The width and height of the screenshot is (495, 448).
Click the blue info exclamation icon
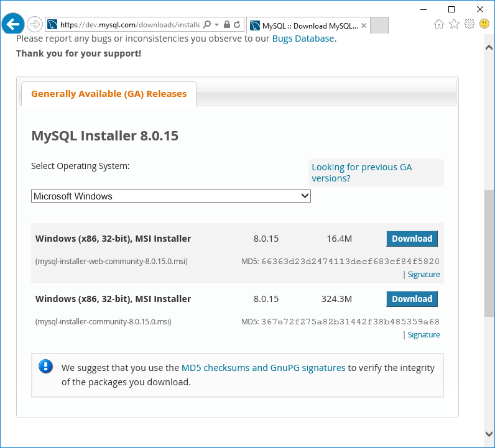tap(46, 366)
